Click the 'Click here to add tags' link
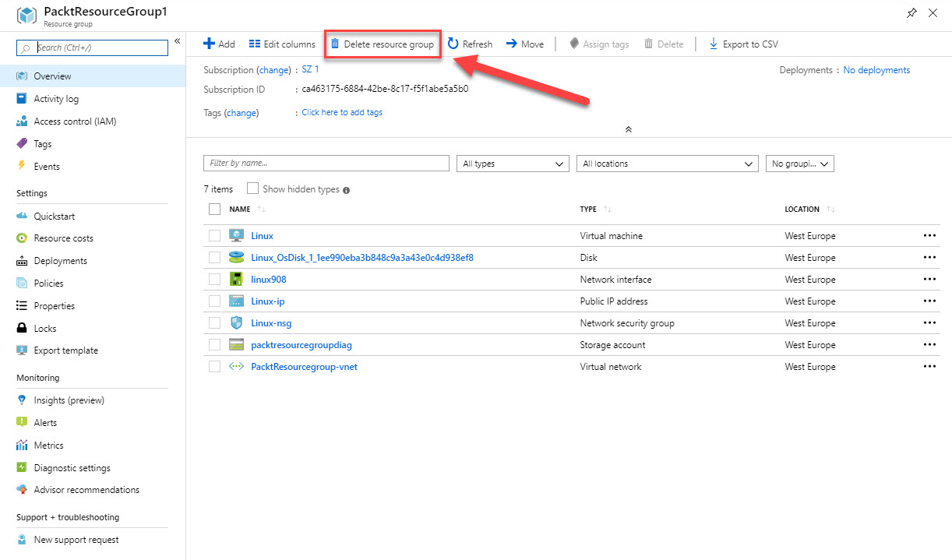This screenshot has width=952, height=560. pyautogui.click(x=342, y=112)
